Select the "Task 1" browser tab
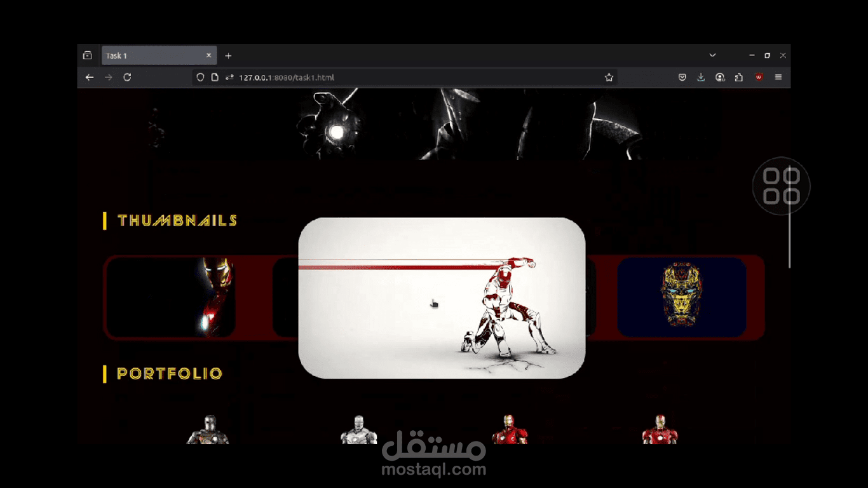Viewport: 868px width, 488px height. pyautogui.click(x=159, y=55)
